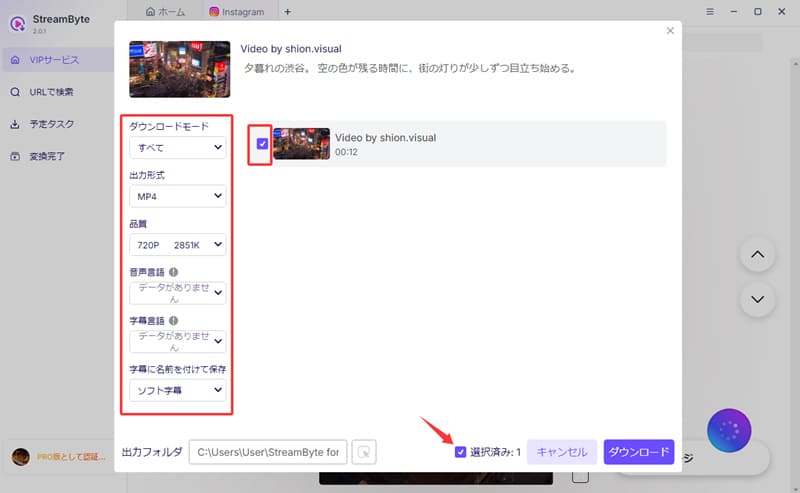This screenshot has height=493, width=800.
Task: Click the browse folder icon button
Action: point(364,452)
